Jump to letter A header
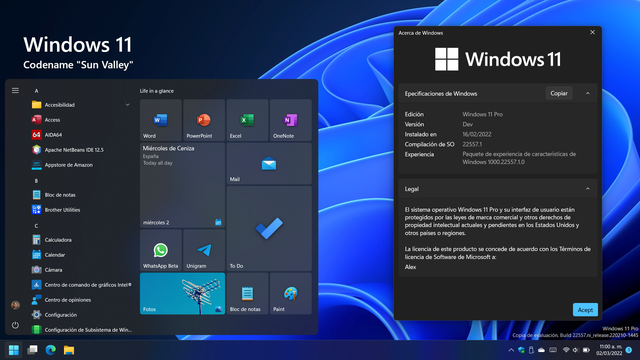 click(36, 91)
